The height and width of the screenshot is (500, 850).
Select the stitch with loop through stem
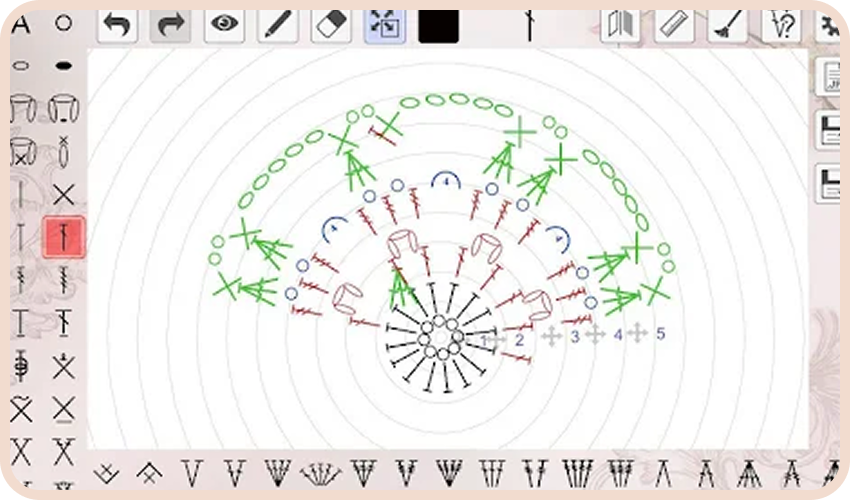(x=21, y=366)
